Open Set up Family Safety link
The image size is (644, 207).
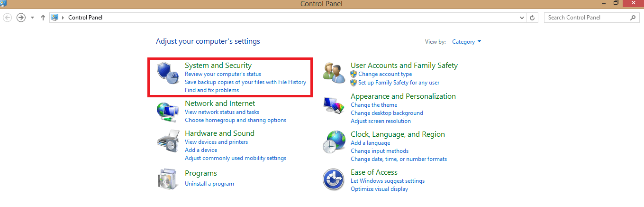(x=399, y=83)
